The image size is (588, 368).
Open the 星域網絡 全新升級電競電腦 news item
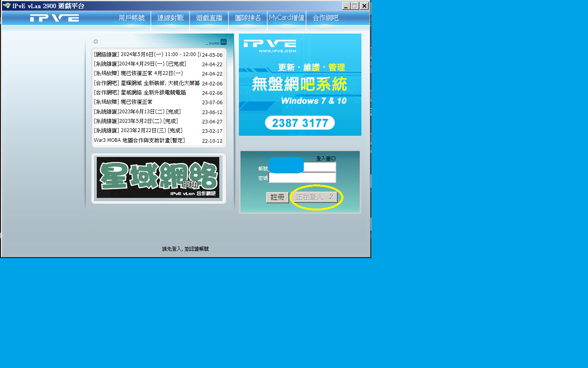(x=140, y=92)
